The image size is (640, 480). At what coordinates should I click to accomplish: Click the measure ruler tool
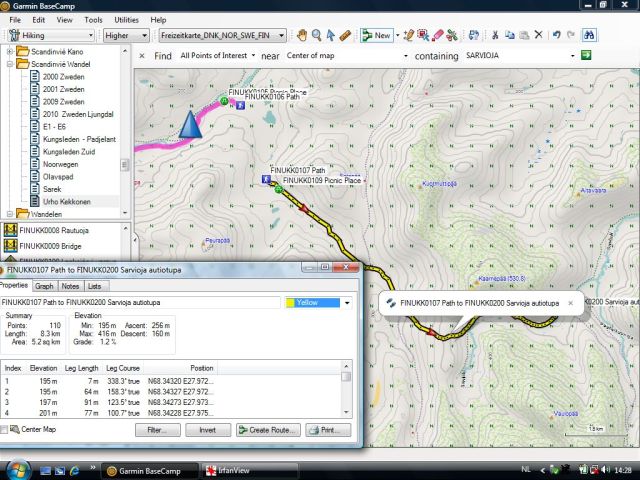[x=345, y=35]
